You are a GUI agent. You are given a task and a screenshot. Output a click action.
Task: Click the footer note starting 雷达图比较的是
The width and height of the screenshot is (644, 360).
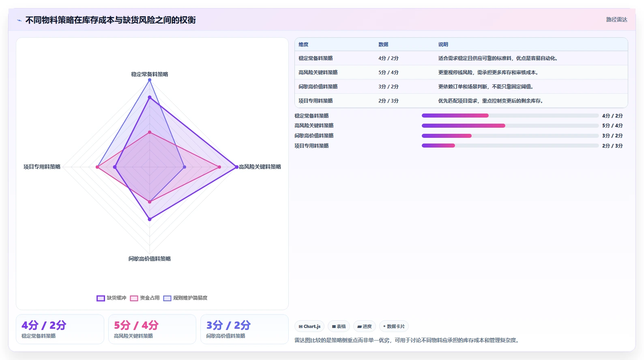tap(407, 340)
